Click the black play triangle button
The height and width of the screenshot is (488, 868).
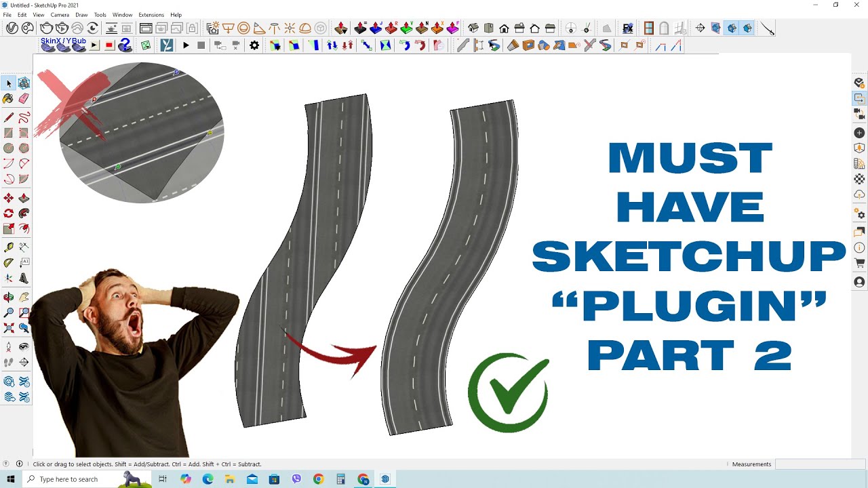point(186,45)
